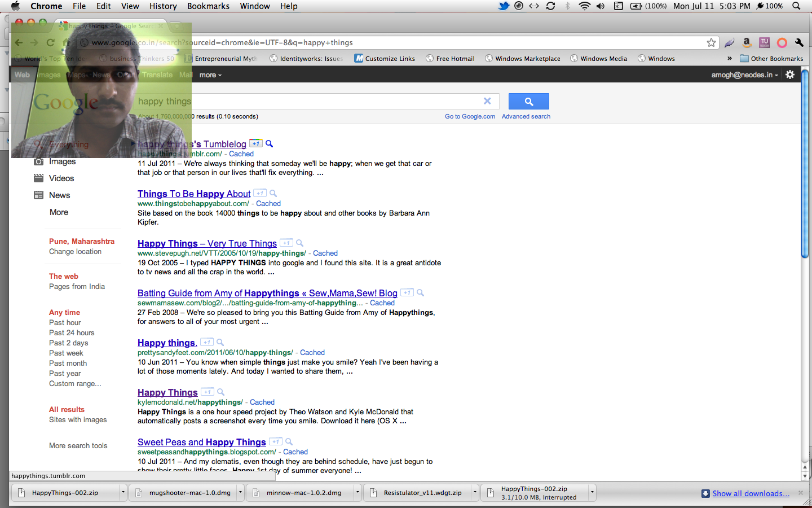Click the Twitter bird menu bar icon
812x508 pixels.
[504, 6]
